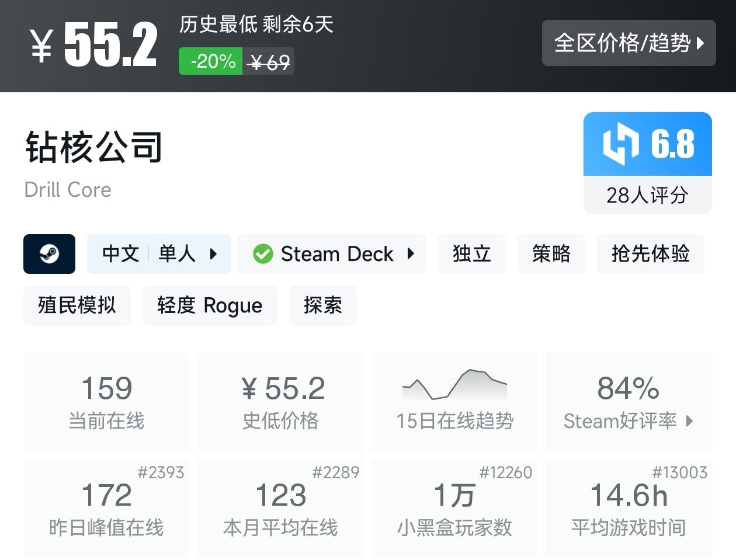This screenshot has width=736, height=560.
Task: Click the 殖民模拟 tag
Action: click(x=77, y=305)
